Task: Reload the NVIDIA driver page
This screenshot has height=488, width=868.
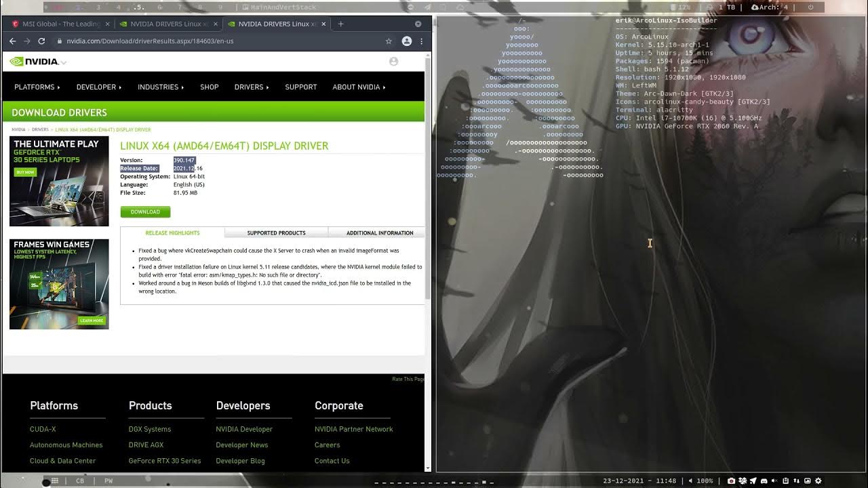Action: [41, 41]
